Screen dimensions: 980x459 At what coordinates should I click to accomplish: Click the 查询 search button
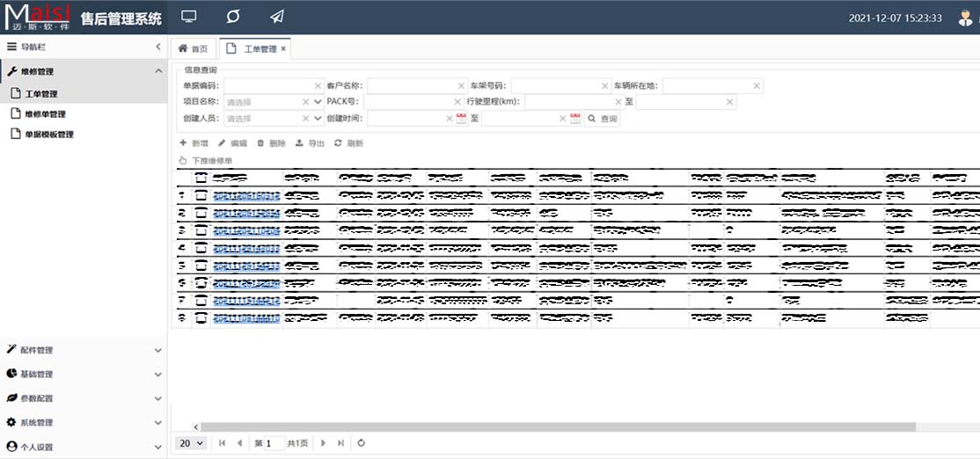pos(603,119)
